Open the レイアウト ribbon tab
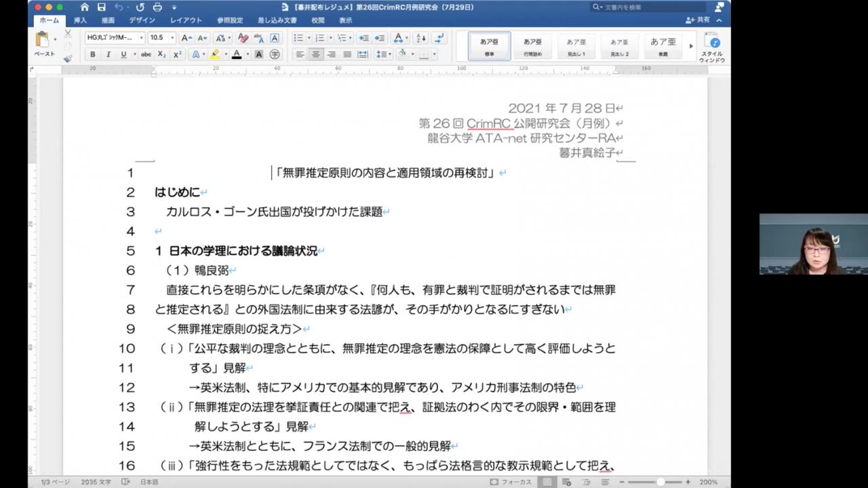The width and height of the screenshot is (868, 488). pyautogui.click(x=186, y=20)
